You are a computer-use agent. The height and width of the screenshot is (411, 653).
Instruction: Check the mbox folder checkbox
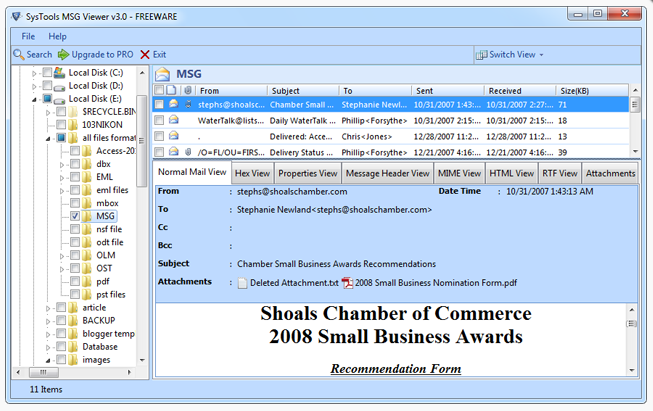[75, 203]
